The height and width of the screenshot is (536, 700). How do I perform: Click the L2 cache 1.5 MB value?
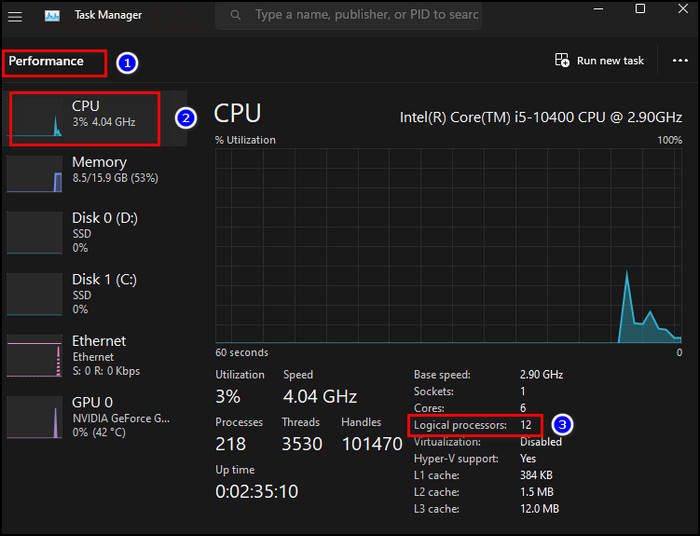coord(537,492)
